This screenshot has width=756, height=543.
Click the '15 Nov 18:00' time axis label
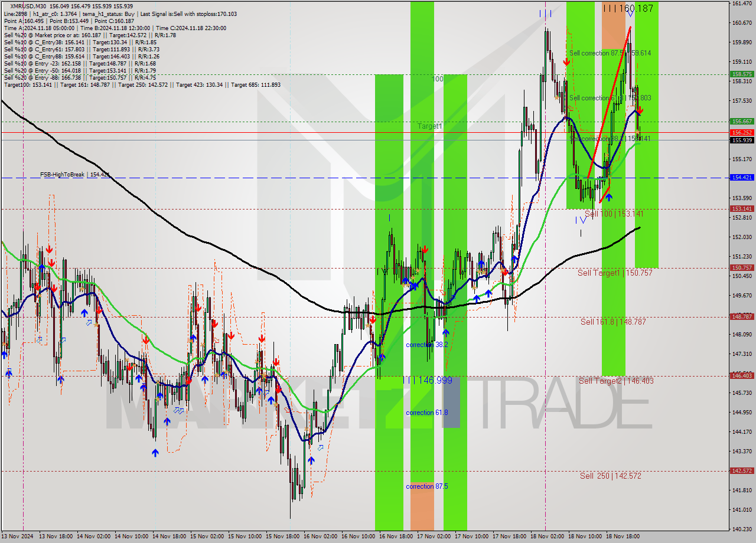[283, 537]
